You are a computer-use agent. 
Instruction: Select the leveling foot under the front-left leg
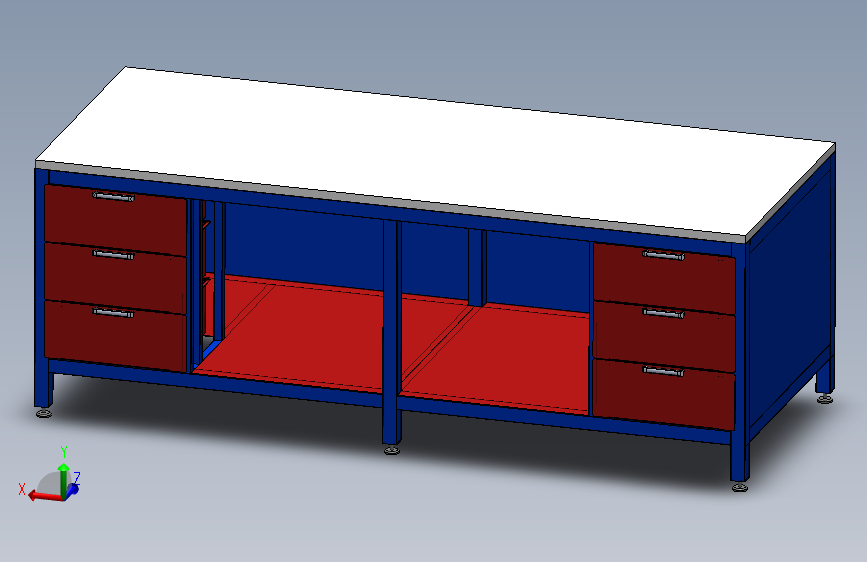coord(44,413)
